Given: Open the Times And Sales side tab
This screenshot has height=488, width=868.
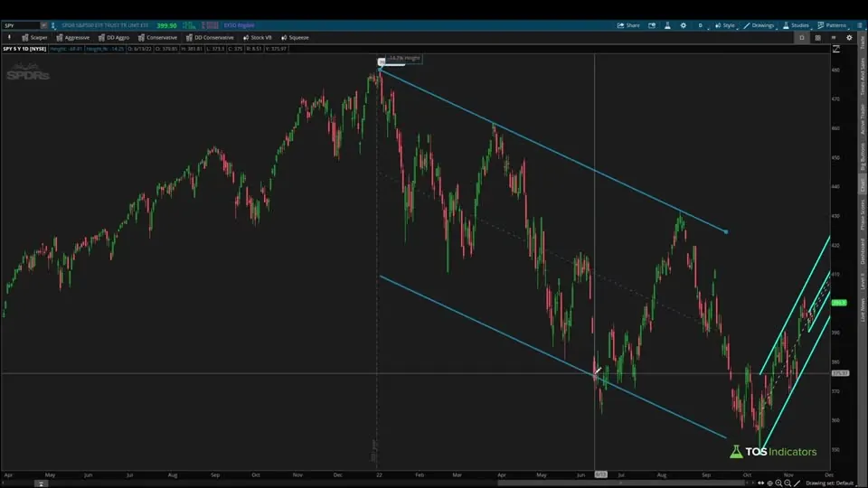Looking at the screenshot, I should coord(863,76).
